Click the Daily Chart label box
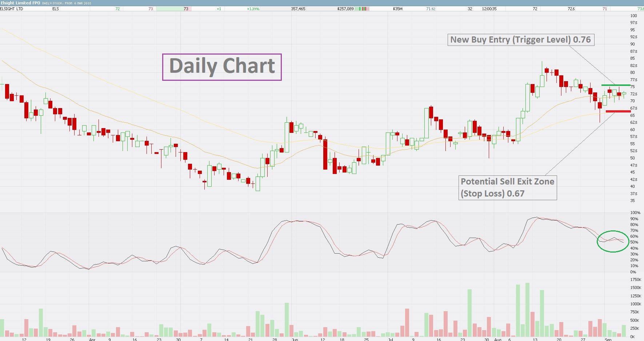This screenshot has width=644, height=341. click(x=222, y=67)
